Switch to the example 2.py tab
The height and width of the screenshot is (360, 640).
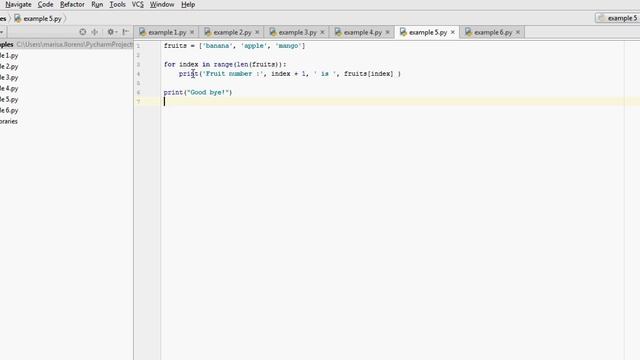(232, 32)
